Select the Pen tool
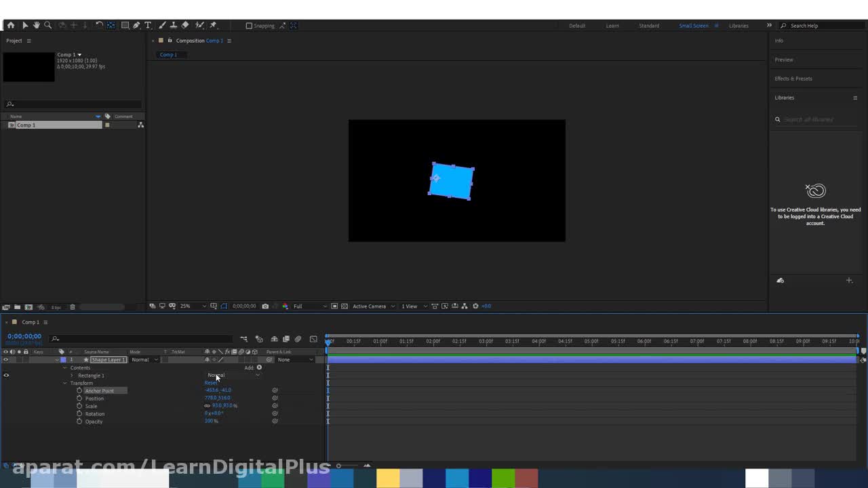The width and height of the screenshot is (868, 488). tap(136, 25)
